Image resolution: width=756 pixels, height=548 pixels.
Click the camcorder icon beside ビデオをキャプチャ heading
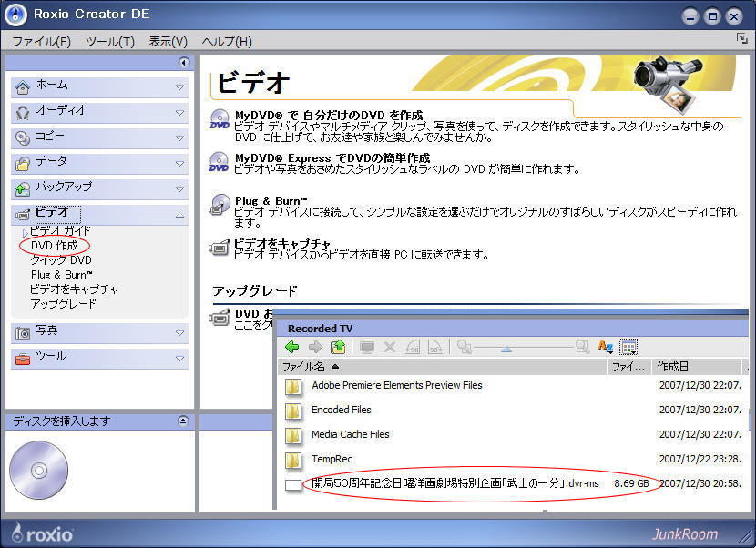coord(219,248)
